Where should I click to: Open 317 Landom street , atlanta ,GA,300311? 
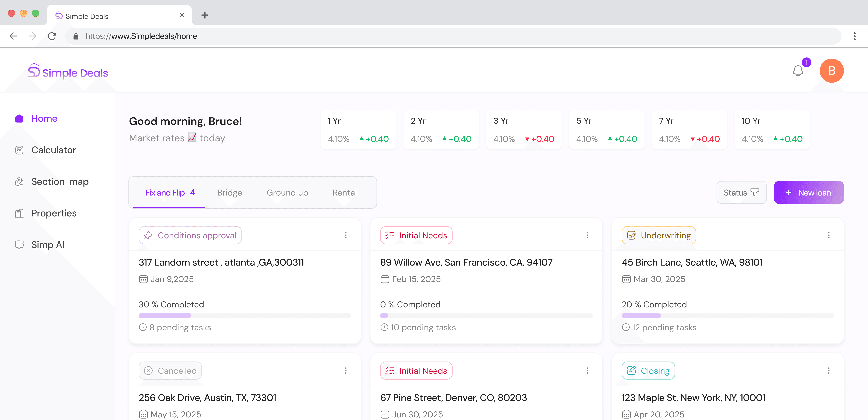tap(221, 262)
